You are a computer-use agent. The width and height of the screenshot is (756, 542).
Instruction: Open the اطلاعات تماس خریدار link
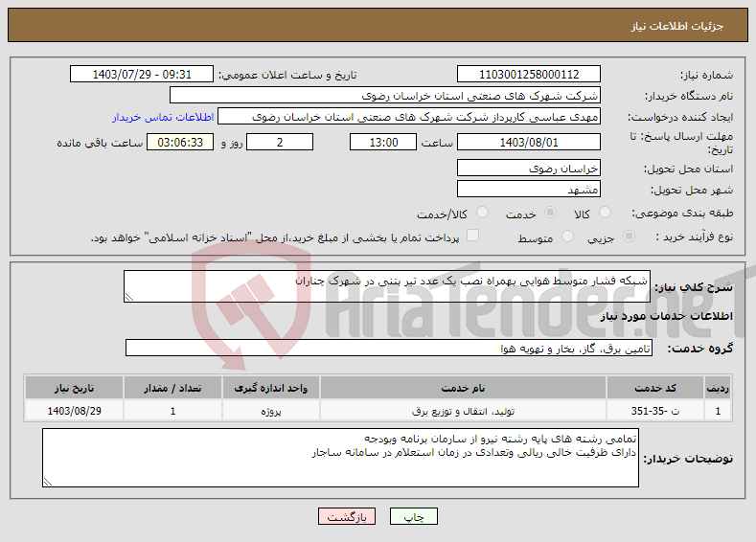pos(163,117)
